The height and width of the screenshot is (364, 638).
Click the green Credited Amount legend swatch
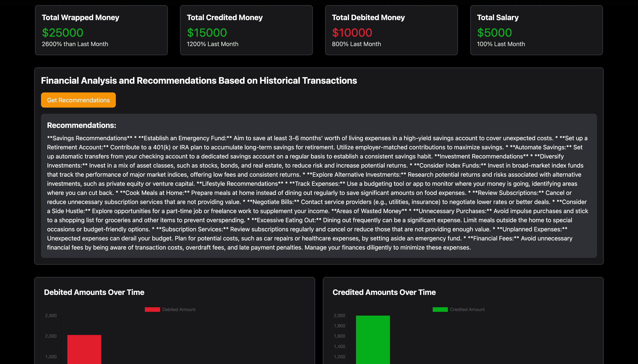pos(440,309)
